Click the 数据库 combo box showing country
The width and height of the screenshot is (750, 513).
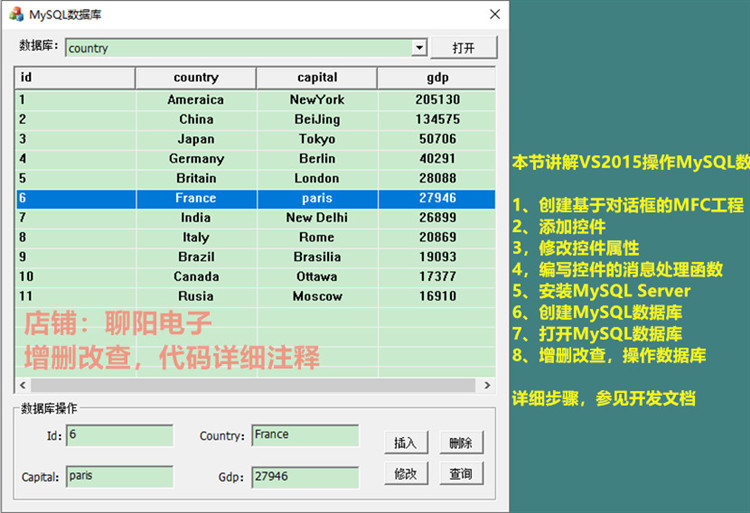[x=246, y=48]
